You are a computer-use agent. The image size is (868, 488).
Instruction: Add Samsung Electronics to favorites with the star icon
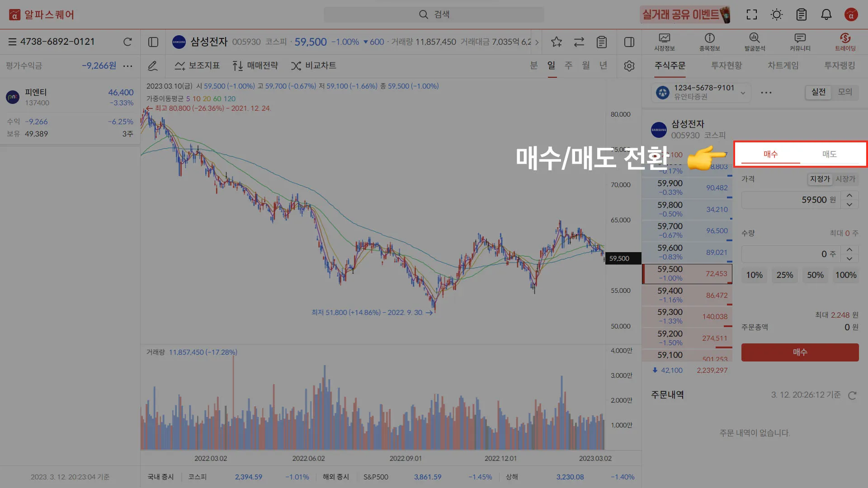[556, 42]
